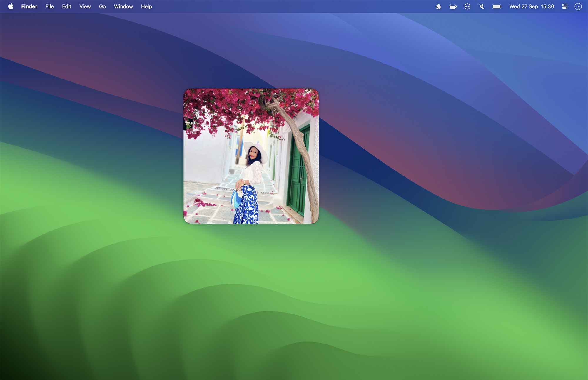Open the View menu
The height and width of the screenshot is (380, 588).
tap(85, 6)
